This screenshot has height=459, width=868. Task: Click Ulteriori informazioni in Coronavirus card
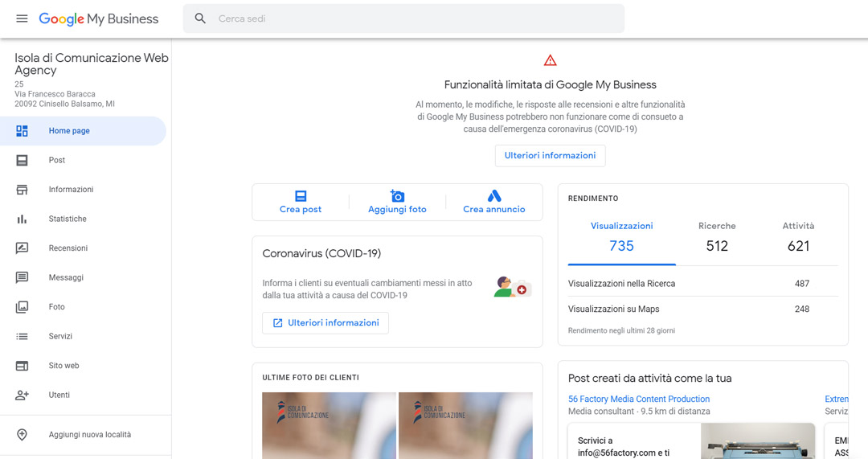325,323
